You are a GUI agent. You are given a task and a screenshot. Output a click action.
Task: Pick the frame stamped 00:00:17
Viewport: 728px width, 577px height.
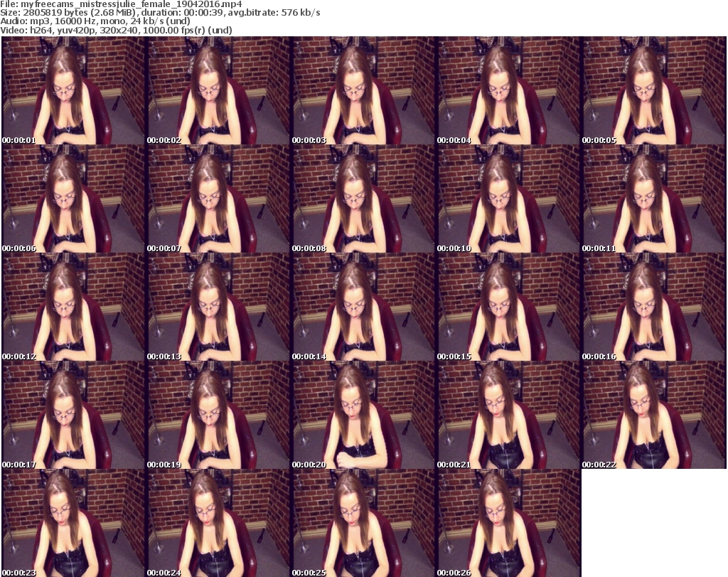[x=73, y=415]
